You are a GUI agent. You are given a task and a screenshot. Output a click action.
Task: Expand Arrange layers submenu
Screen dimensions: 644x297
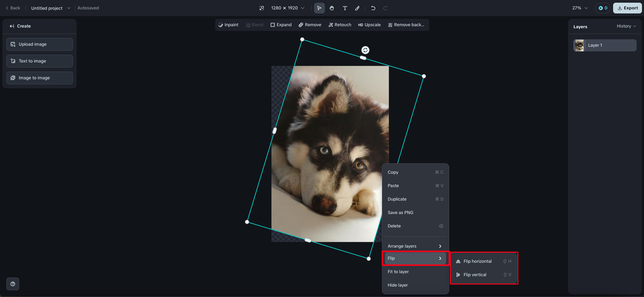click(415, 246)
